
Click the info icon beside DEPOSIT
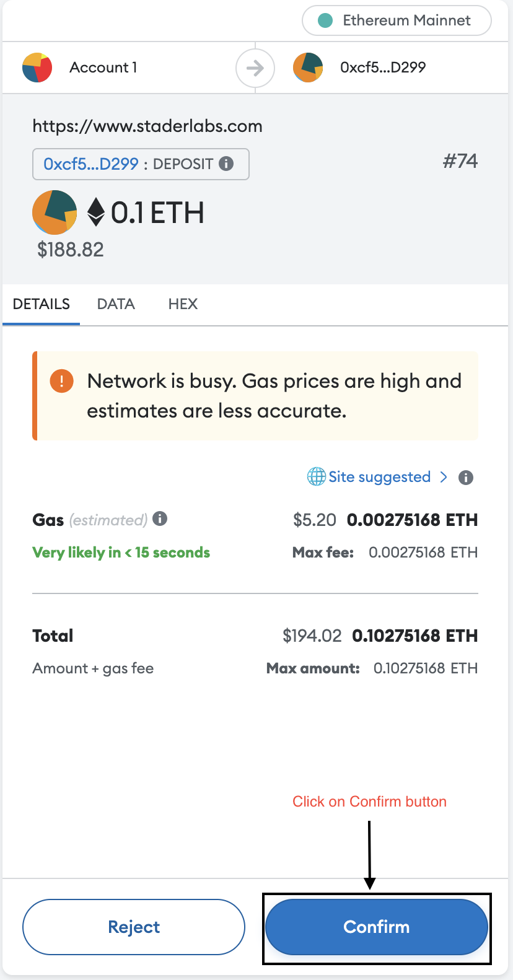coord(227,164)
